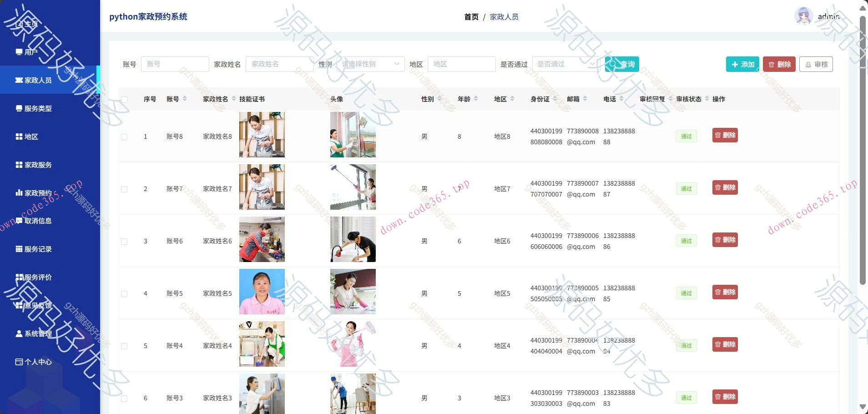Viewport: 868px width, 414px height.
Task: Check the row for 账号5
Action: (x=124, y=293)
